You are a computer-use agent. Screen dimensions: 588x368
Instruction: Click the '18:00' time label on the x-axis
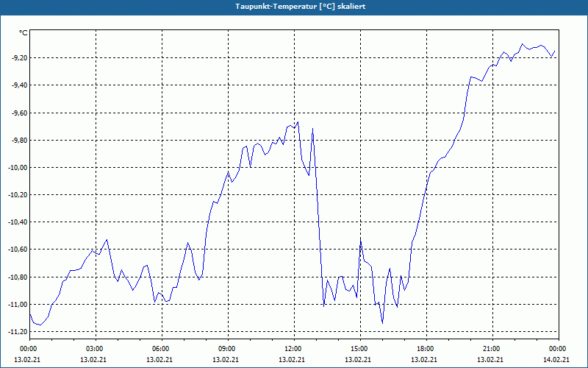[426, 349]
